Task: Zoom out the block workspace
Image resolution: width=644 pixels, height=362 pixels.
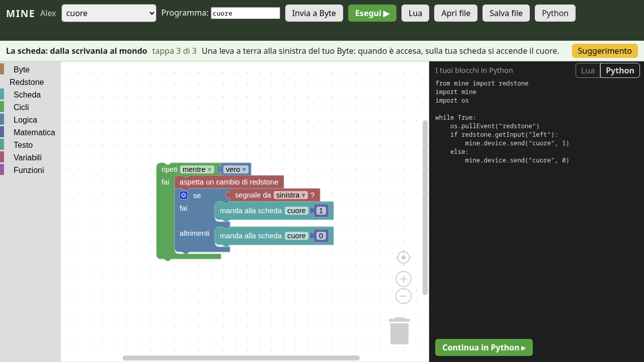Action: click(404, 296)
